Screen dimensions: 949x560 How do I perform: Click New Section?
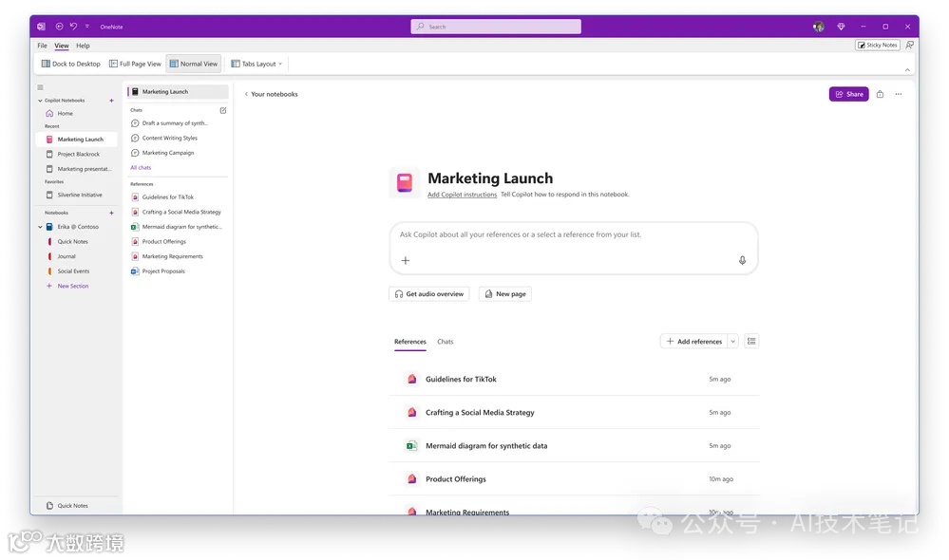point(72,286)
